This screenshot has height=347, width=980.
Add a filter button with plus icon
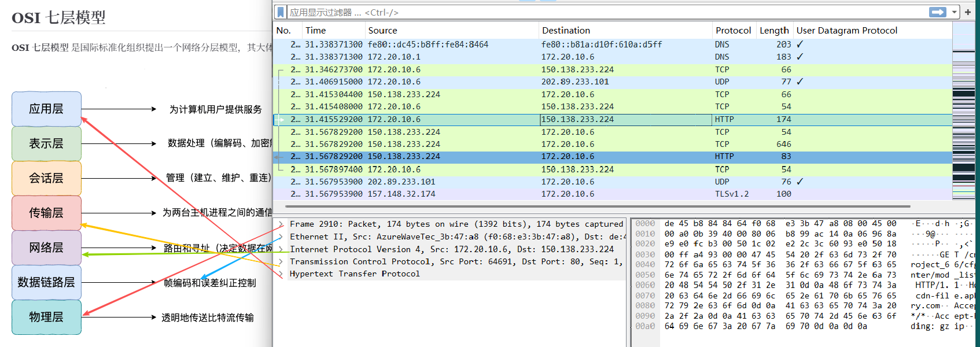(x=968, y=12)
